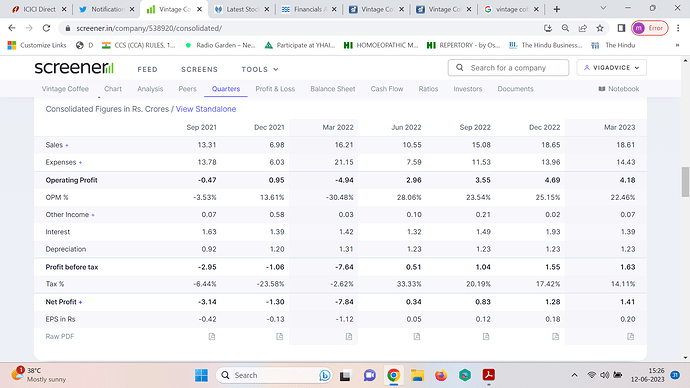Expand the Sales row breakdown
The height and width of the screenshot is (388, 690).
point(67,145)
